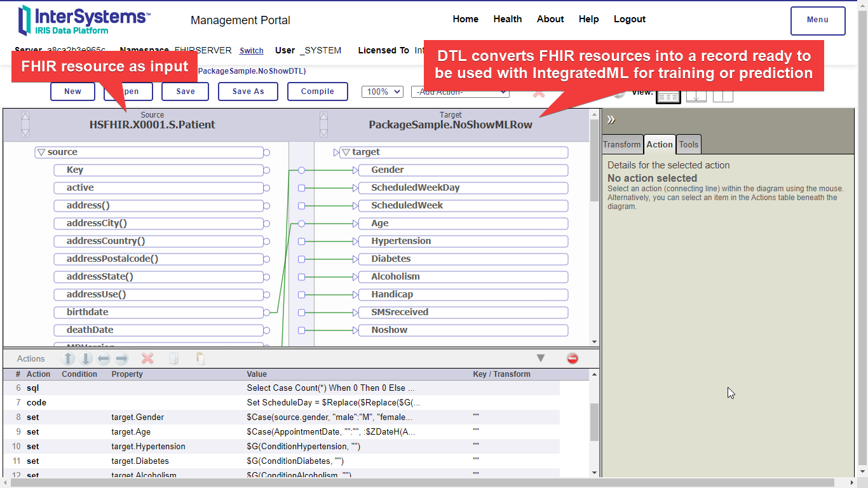This screenshot has width=868, height=488.
Task: Select target property Hypertension
Action: (463, 241)
